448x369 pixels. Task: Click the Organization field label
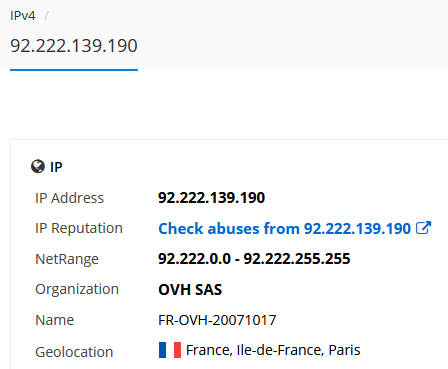click(x=77, y=289)
